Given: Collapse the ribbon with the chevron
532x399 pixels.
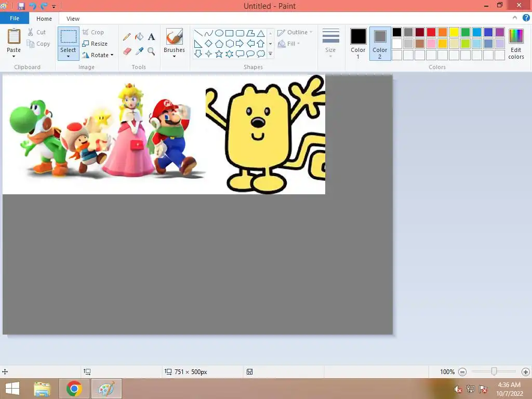Looking at the screenshot, I should [515, 18].
